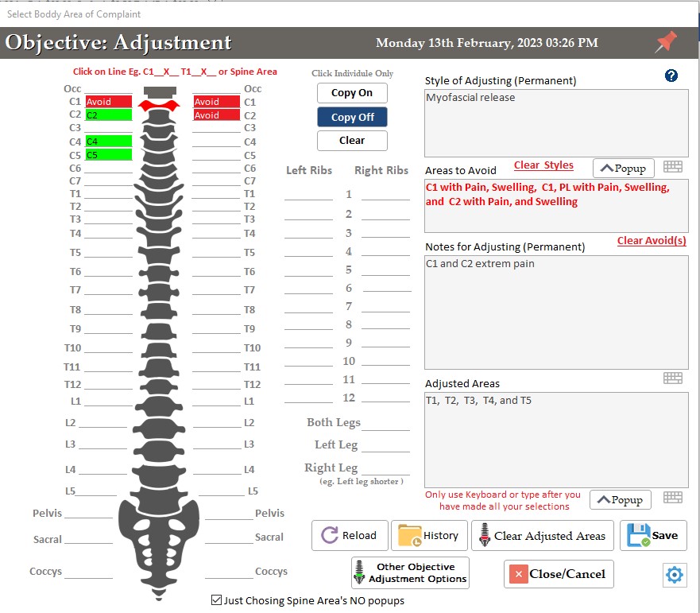Turn Copy On
700x613 pixels.
point(352,93)
